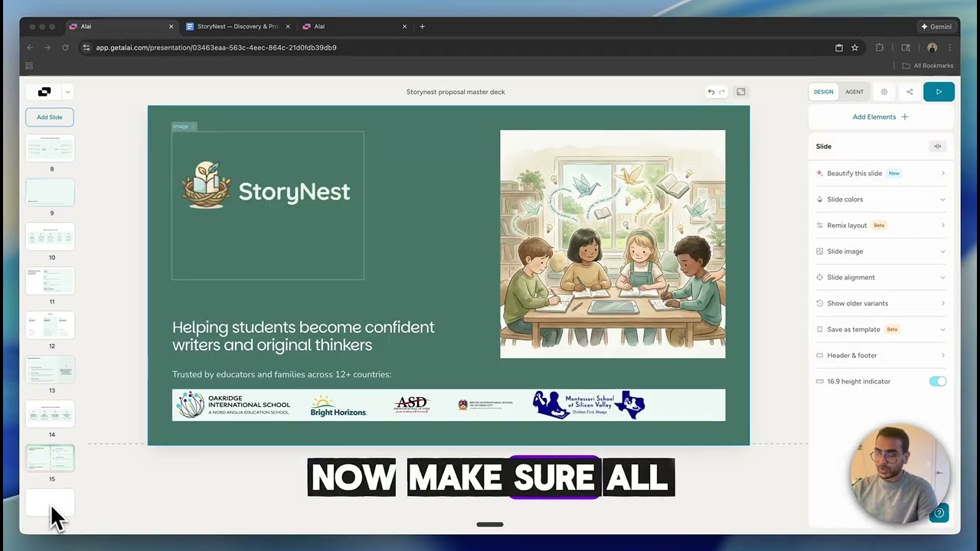This screenshot has height=551, width=980.
Task: Expand Save as template
Action: point(880,330)
